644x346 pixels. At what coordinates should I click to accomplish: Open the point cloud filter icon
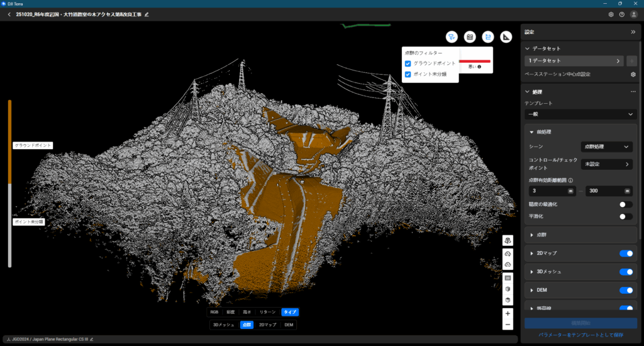(452, 37)
